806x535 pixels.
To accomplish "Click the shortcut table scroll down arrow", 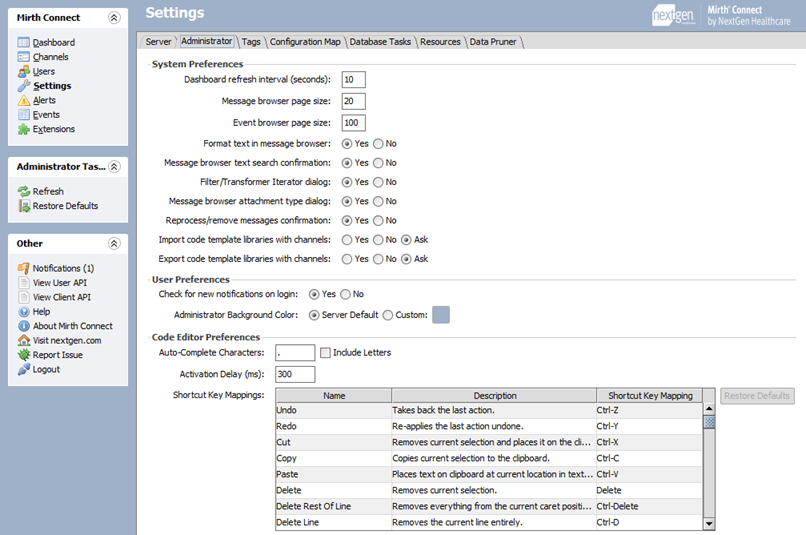I will [x=709, y=524].
